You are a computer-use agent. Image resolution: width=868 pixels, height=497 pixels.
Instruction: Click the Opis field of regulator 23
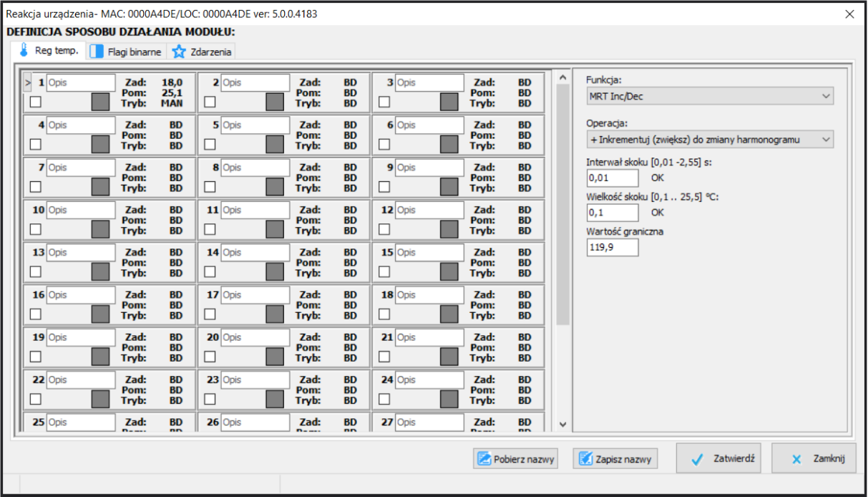coord(255,380)
